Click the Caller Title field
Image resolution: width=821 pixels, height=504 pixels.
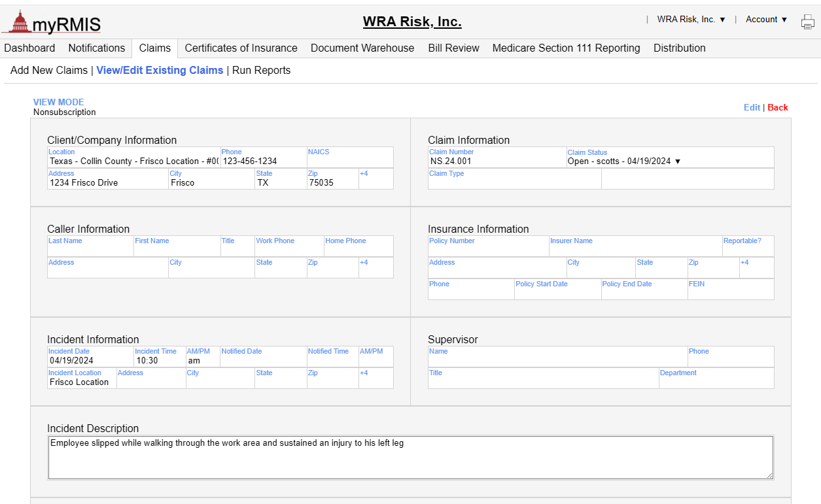pos(237,246)
